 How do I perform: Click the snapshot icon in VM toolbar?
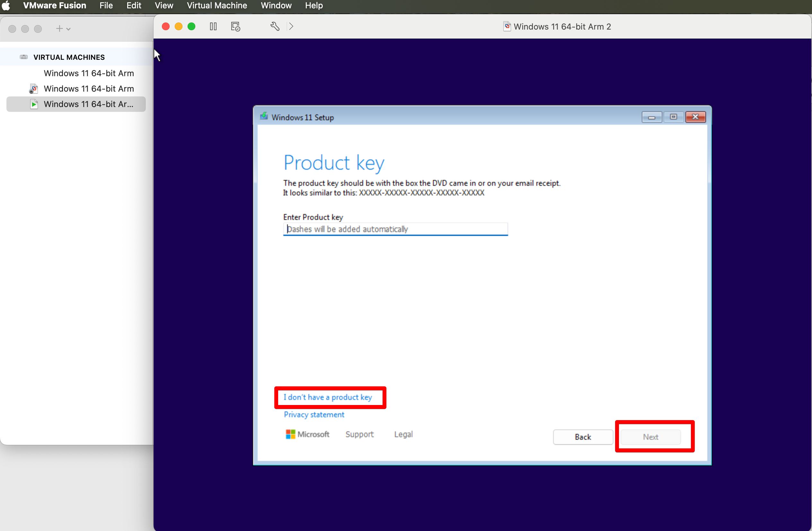pos(235,26)
